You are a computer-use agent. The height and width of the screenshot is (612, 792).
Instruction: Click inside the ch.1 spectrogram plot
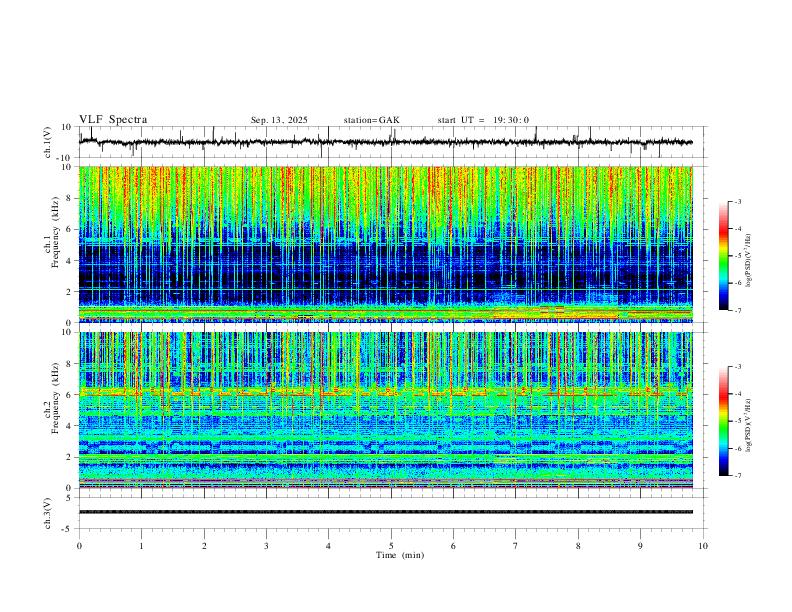pos(386,244)
